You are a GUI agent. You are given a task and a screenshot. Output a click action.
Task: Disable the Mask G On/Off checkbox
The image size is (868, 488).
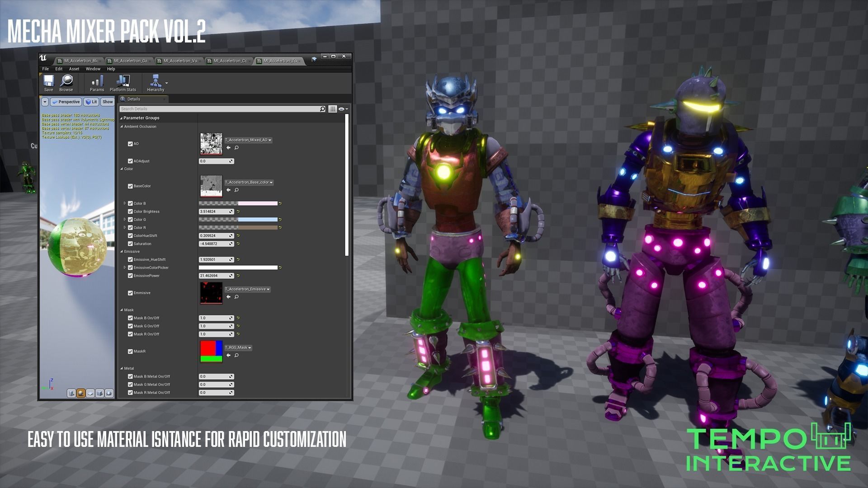coord(130,326)
